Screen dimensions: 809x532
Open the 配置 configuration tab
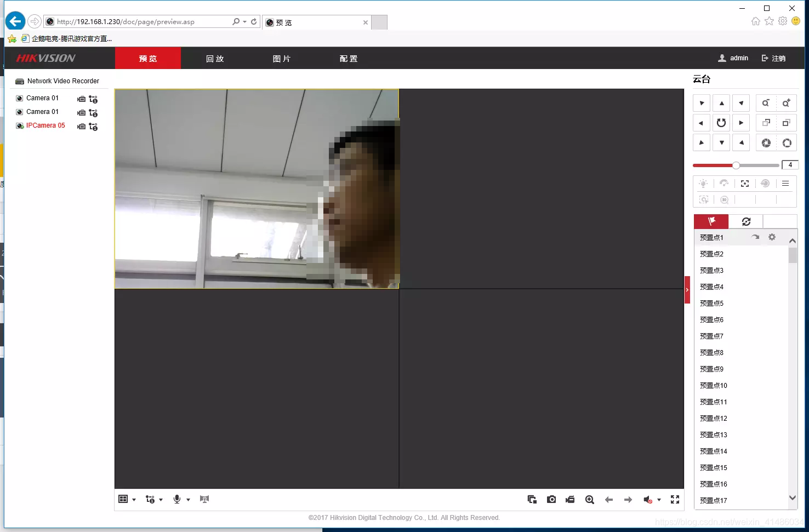pyautogui.click(x=349, y=58)
